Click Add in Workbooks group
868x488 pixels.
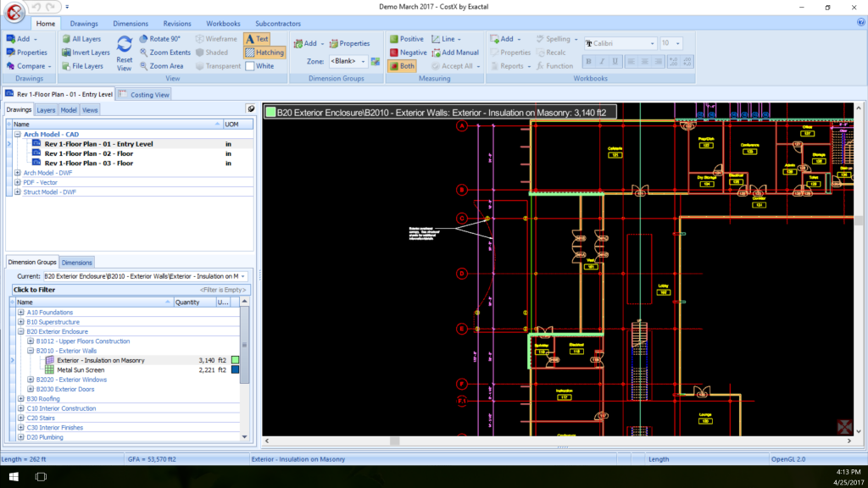[505, 39]
